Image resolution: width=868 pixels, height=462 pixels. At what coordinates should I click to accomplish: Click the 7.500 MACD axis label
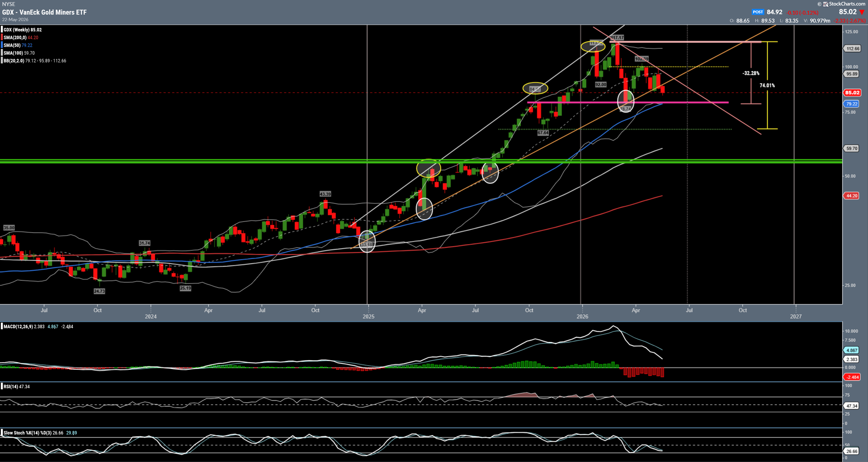[x=850, y=340]
